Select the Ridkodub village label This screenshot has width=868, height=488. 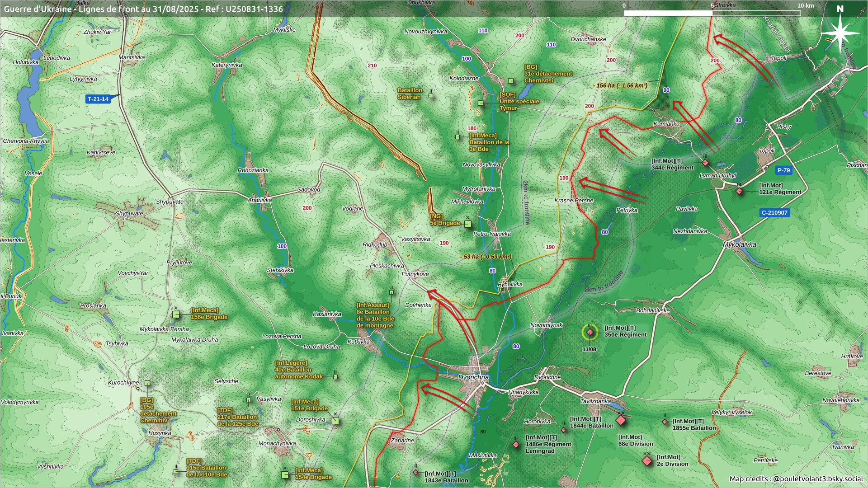pyautogui.click(x=375, y=245)
